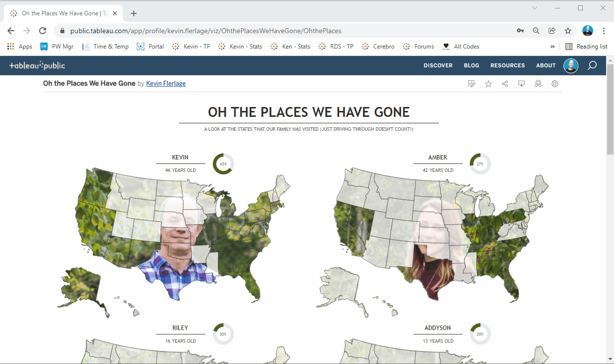The image size is (614, 364).
Task: Click the share viz icon
Action: 505,84
